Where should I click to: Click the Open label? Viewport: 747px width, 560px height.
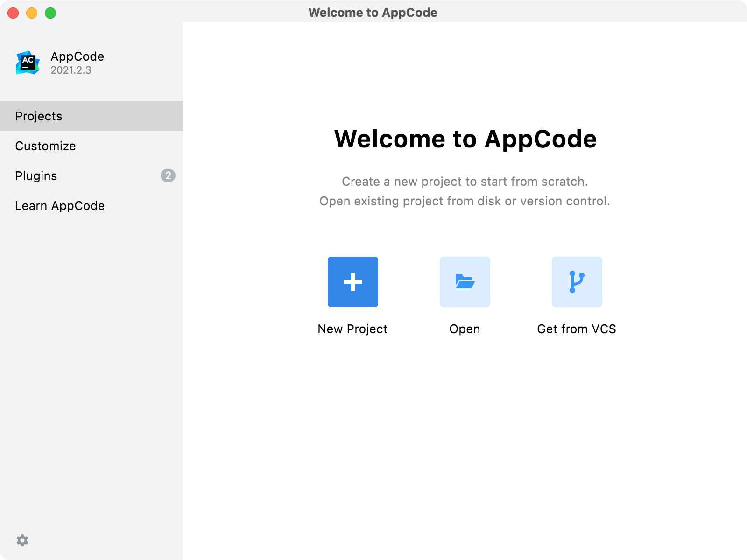[x=465, y=329]
